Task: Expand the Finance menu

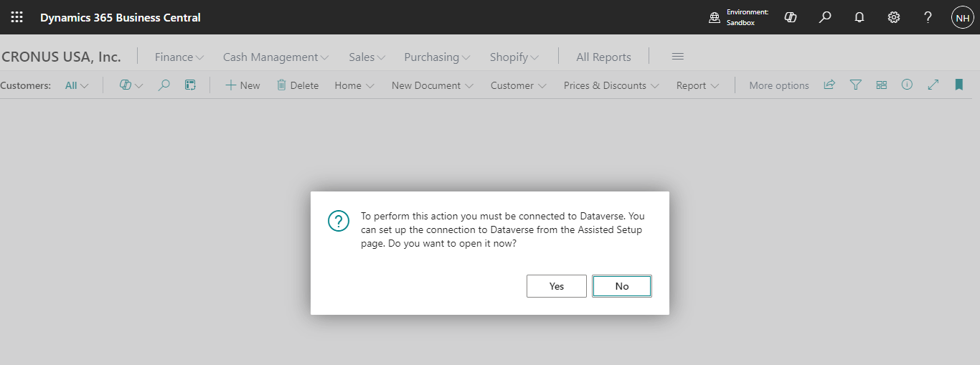Action: click(x=179, y=57)
